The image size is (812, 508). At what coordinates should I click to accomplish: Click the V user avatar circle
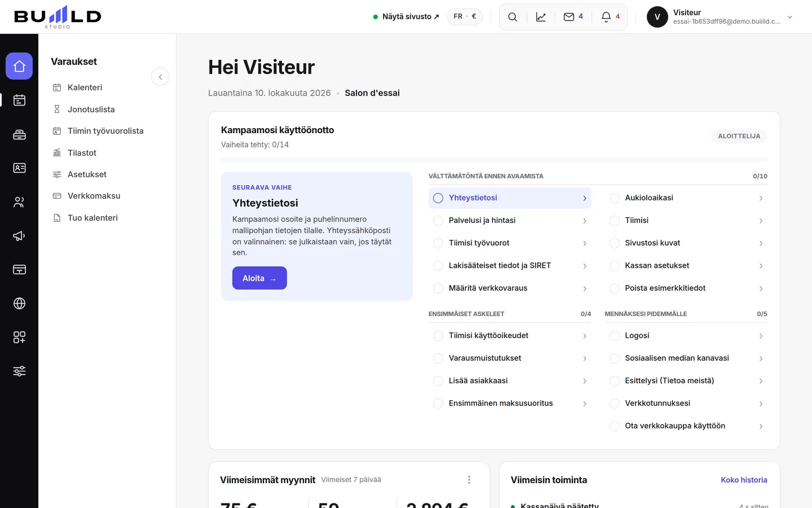coord(657,17)
